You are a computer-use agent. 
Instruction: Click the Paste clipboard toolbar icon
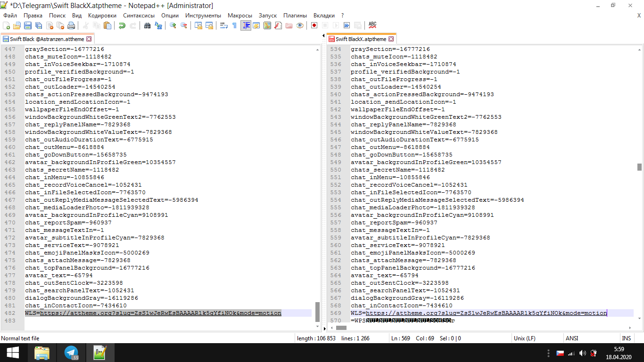click(107, 25)
